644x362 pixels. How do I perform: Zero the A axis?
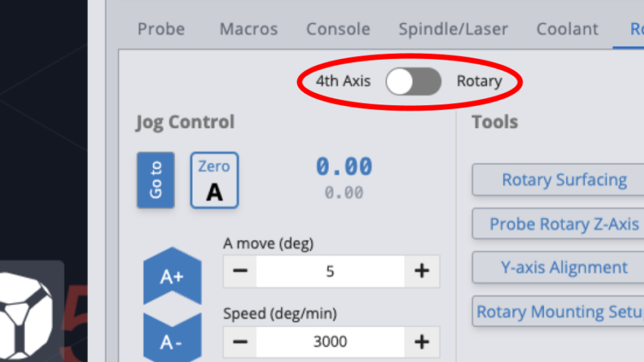pyautogui.click(x=214, y=179)
